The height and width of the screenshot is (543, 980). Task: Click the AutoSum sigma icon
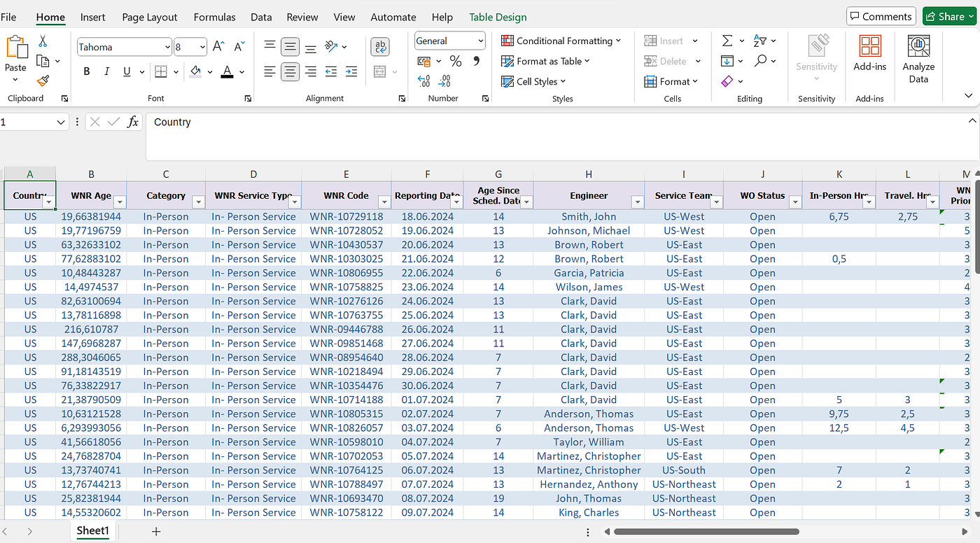tap(727, 41)
